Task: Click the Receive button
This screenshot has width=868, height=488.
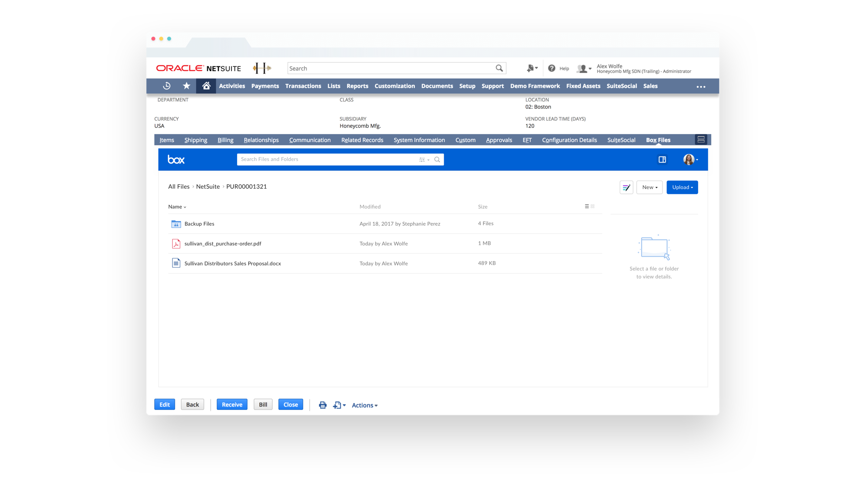Action: [232, 404]
